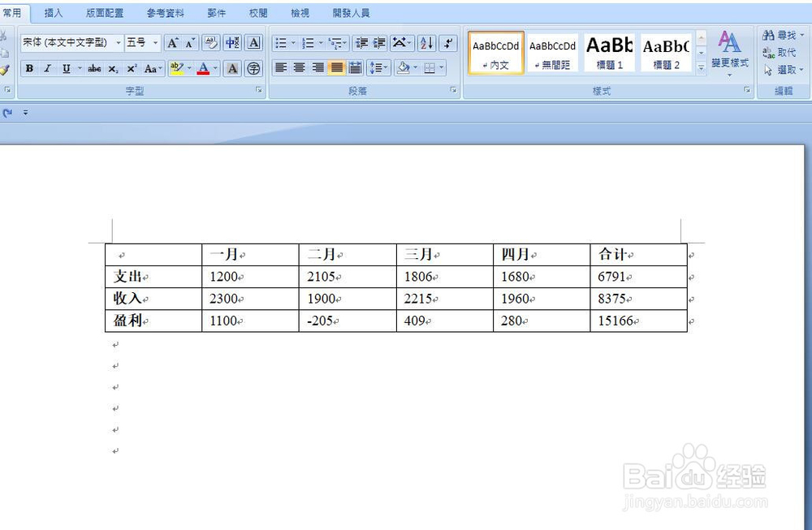Toggle superscript formatting

click(x=132, y=68)
